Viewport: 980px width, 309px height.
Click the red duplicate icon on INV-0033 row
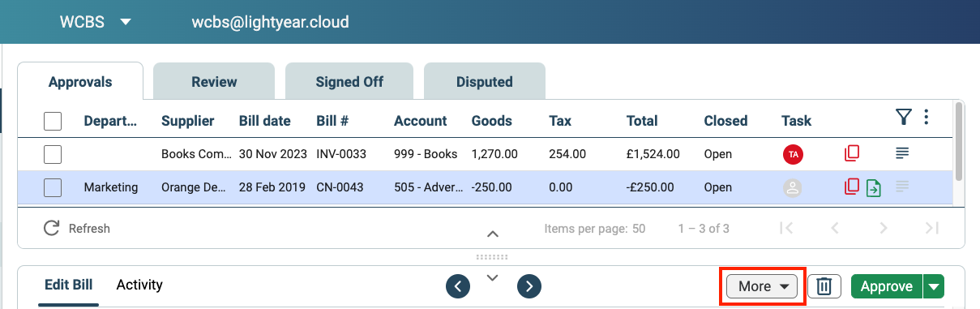(851, 153)
